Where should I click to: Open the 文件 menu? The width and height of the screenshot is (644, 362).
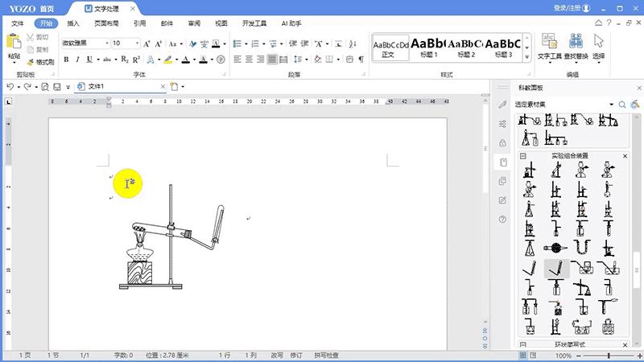[x=18, y=24]
